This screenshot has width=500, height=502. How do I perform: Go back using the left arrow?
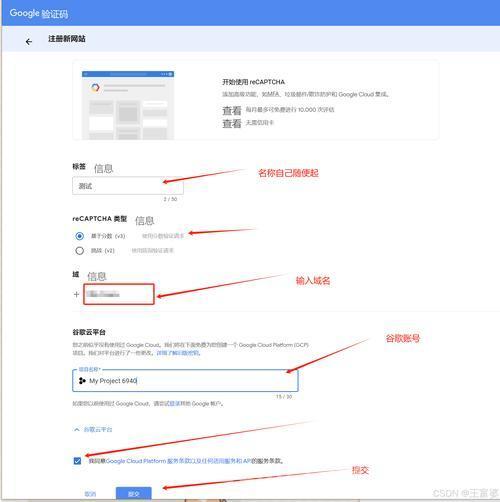tap(29, 41)
